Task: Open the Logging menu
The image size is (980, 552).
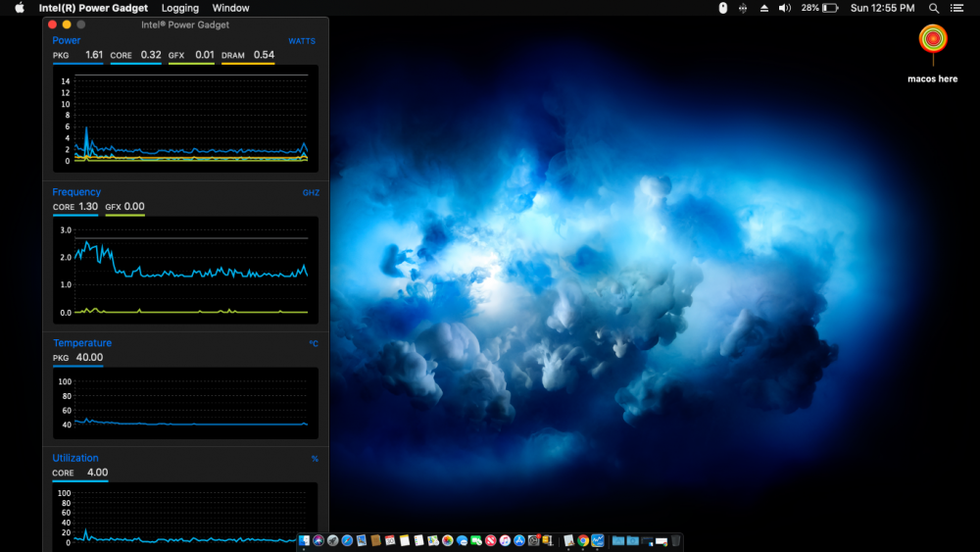Action: tap(180, 8)
